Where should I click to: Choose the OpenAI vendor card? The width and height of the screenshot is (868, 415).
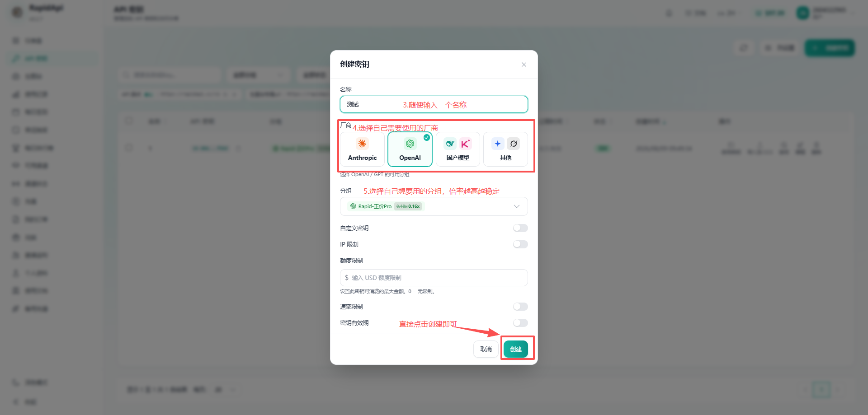click(x=410, y=149)
